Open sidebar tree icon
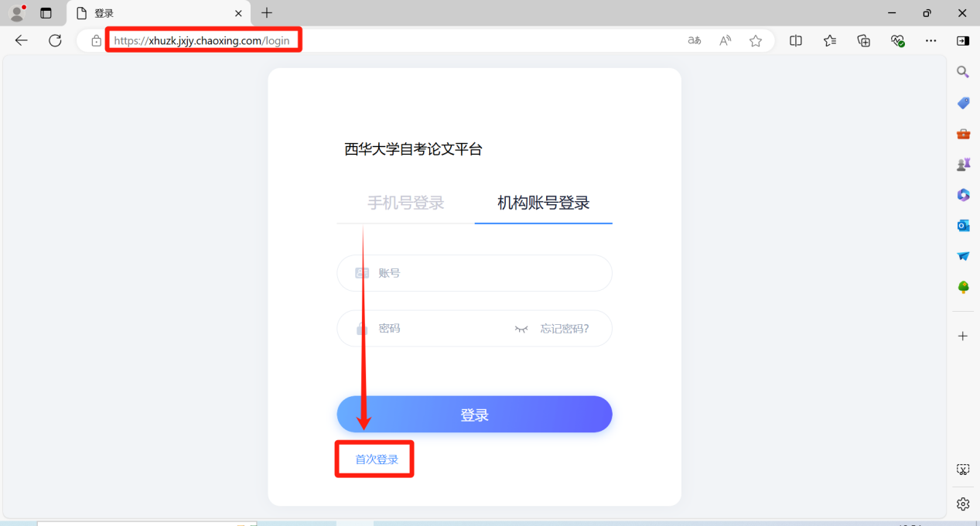This screenshot has height=526, width=980. [x=963, y=287]
